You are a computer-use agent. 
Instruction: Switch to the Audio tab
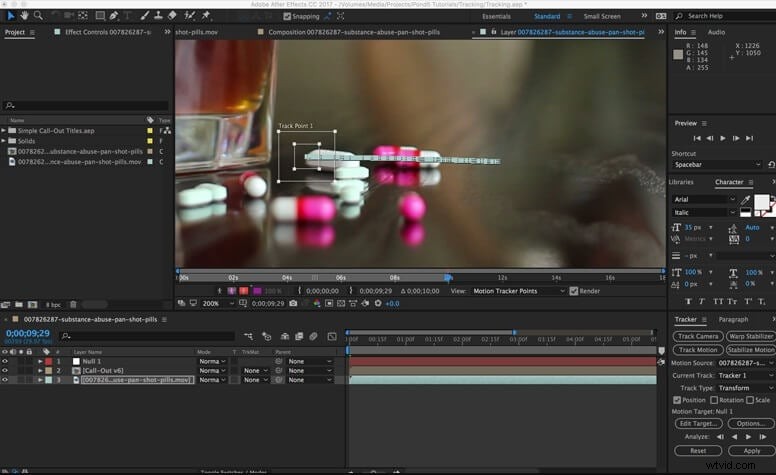pos(716,32)
